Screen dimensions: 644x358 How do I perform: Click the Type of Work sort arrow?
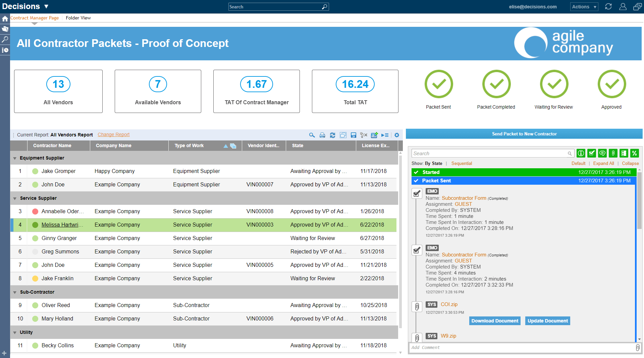tap(226, 146)
